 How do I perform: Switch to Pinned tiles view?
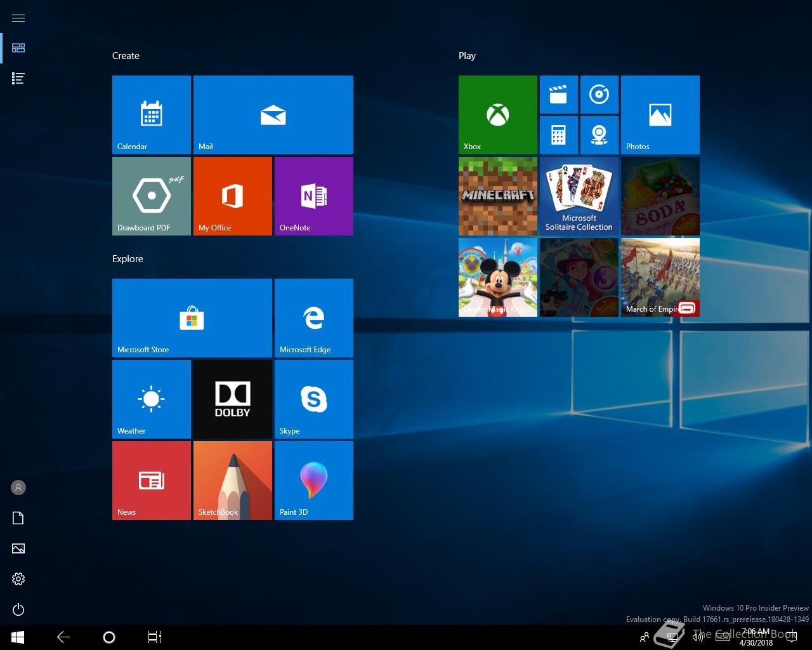18,48
